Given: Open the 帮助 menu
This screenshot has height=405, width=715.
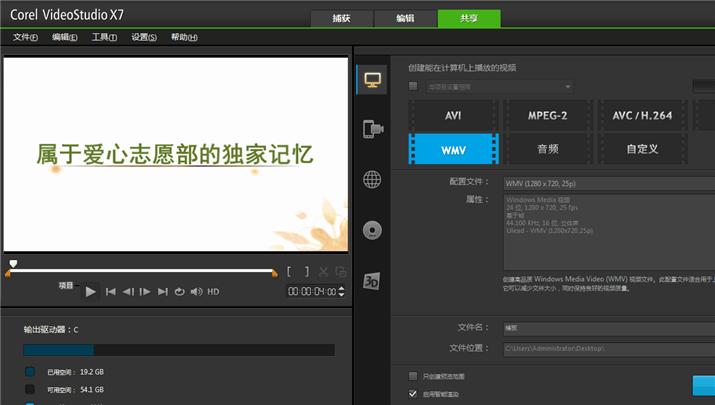Looking at the screenshot, I should [184, 37].
